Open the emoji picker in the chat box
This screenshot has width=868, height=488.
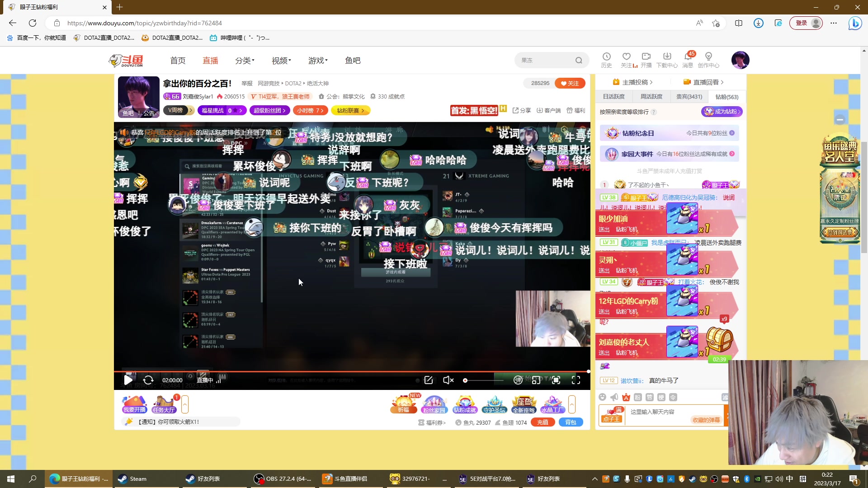click(x=602, y=397)
